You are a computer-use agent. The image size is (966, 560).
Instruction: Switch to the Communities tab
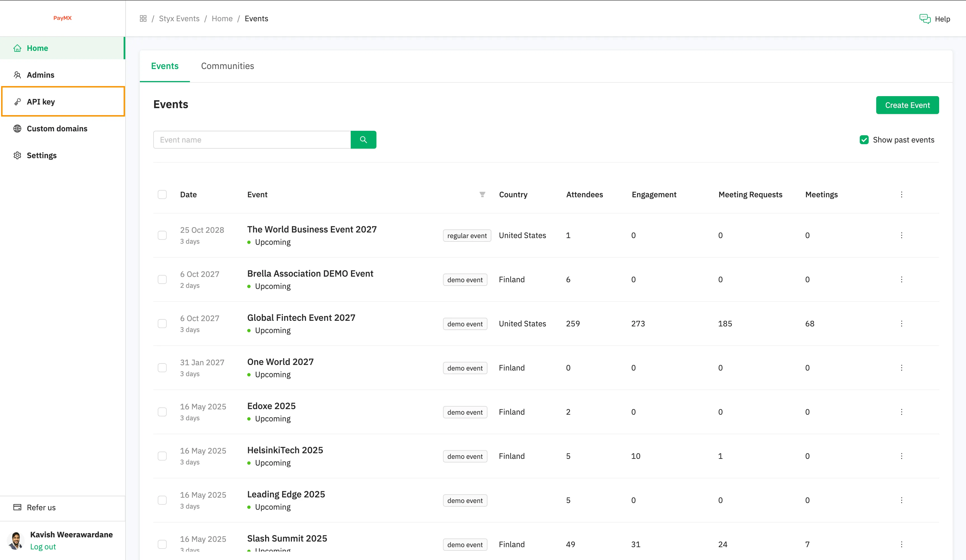(227, 66)
